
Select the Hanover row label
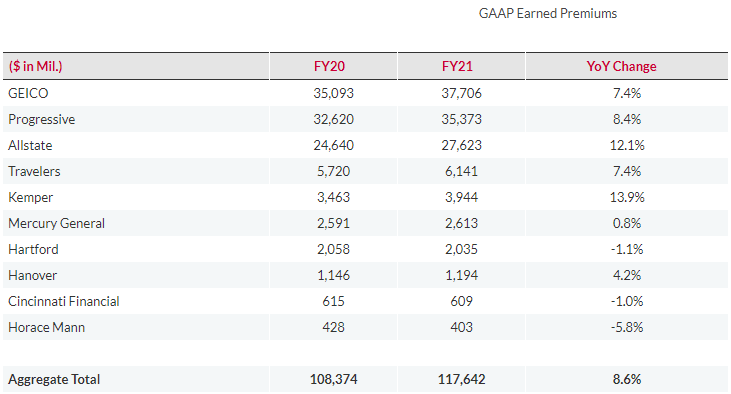32,276
